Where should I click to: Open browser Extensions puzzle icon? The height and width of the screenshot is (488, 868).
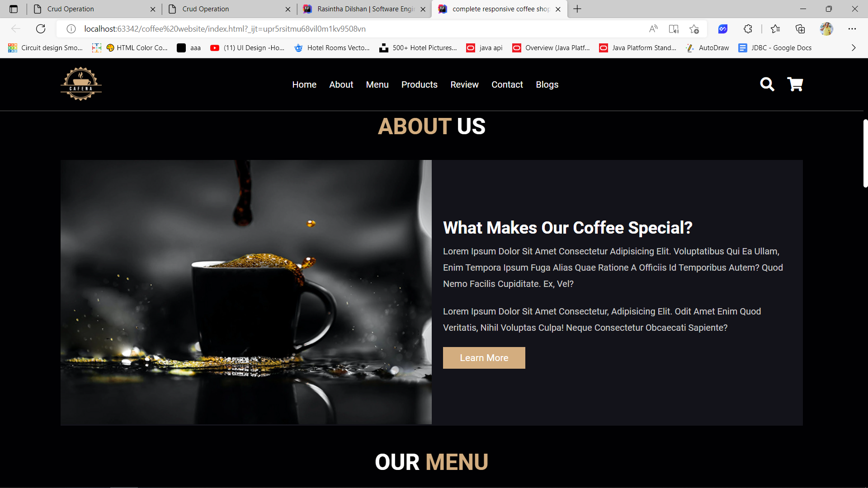point(748,29)
